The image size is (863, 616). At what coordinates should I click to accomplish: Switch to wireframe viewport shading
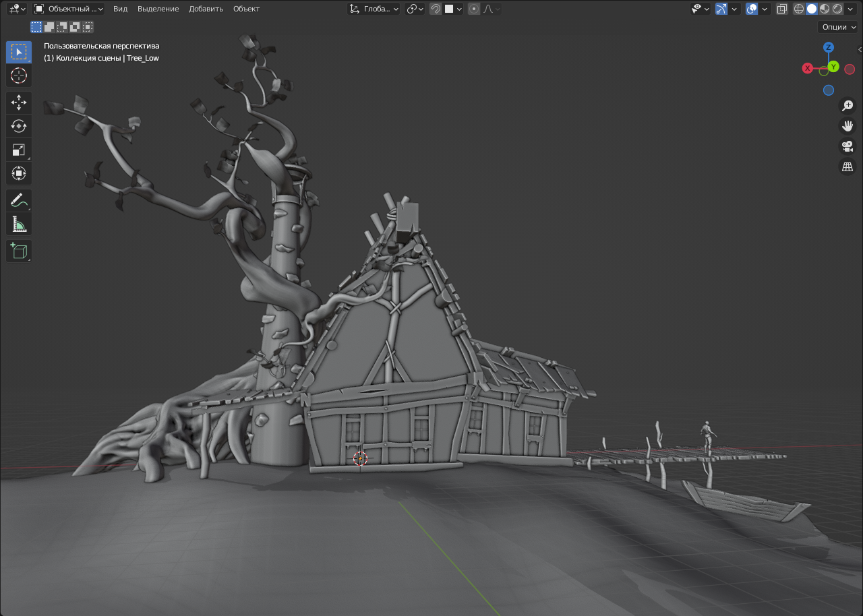[x=799, y=9]
